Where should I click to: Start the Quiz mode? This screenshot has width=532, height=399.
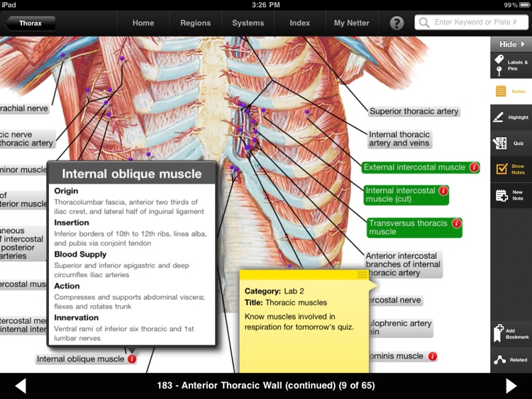tap(511, 143)
